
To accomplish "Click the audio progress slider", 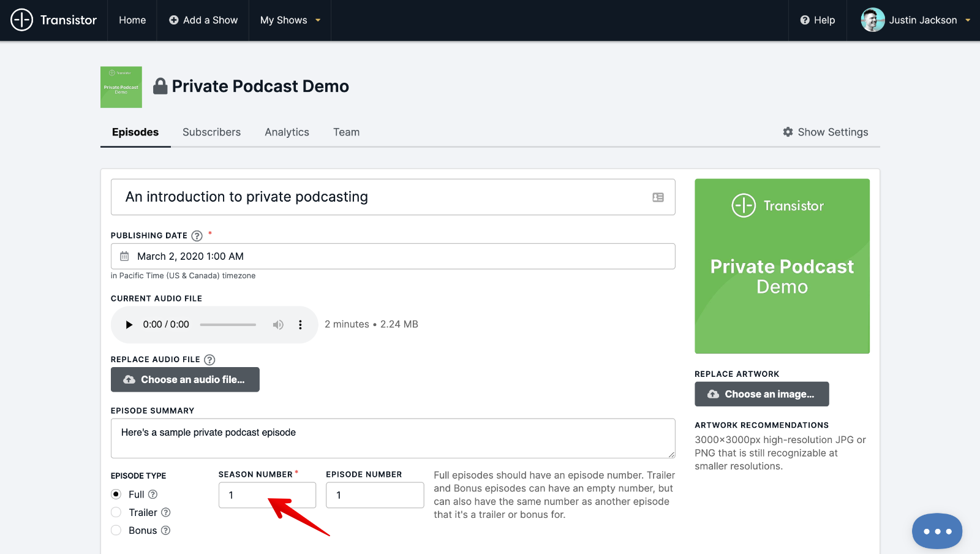I will (228, 325).
